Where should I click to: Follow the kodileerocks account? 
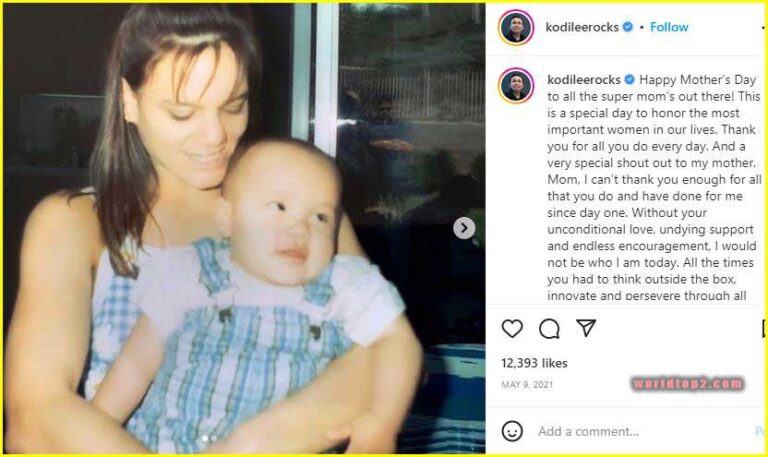click(669, 27)
